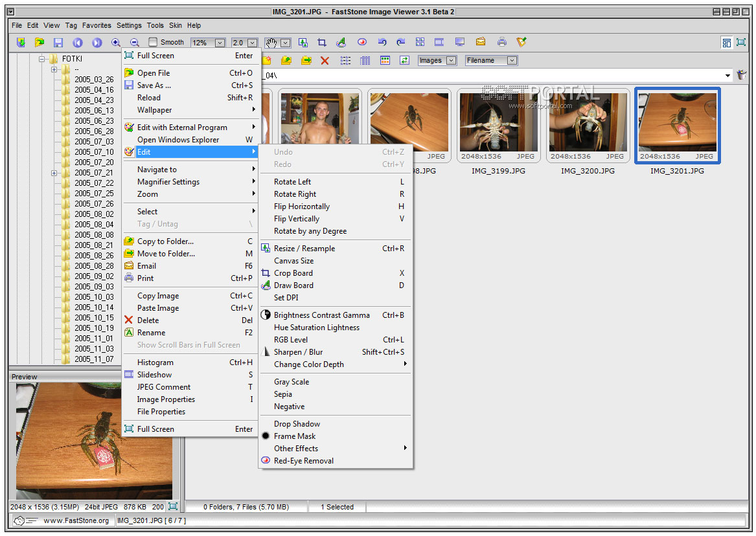This screenshot has width=756, height=536.
Task: Open the Crop Board from the toolbar
Action: 322,42
